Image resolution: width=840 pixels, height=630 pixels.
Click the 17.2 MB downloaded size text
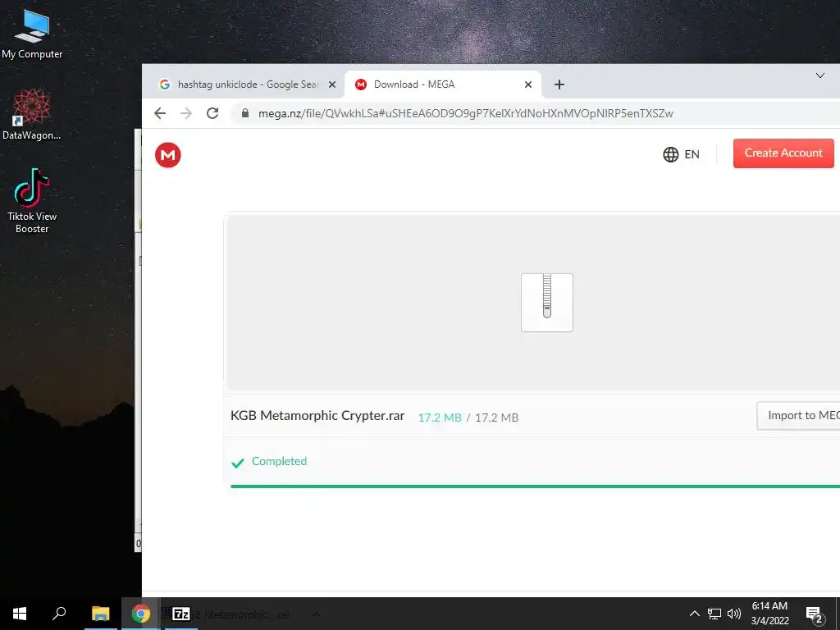click(440, 418)
